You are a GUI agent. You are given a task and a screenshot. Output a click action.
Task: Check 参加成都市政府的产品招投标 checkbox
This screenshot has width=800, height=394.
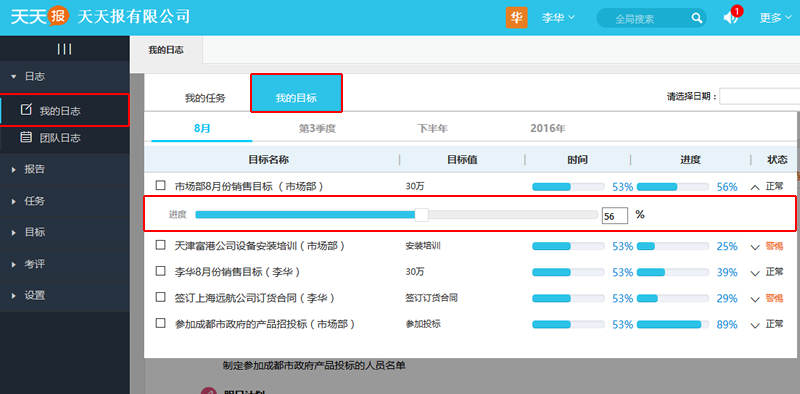(161, 323)
